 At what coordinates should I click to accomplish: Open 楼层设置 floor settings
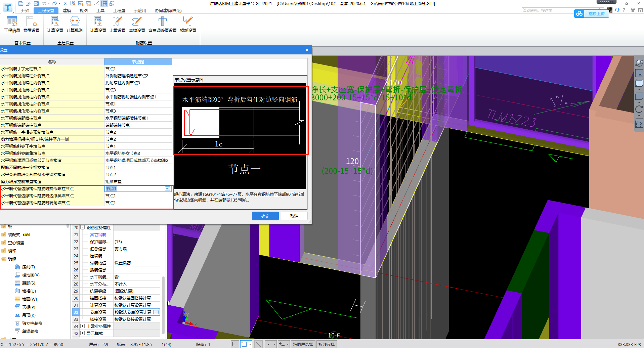pos(32,24)
